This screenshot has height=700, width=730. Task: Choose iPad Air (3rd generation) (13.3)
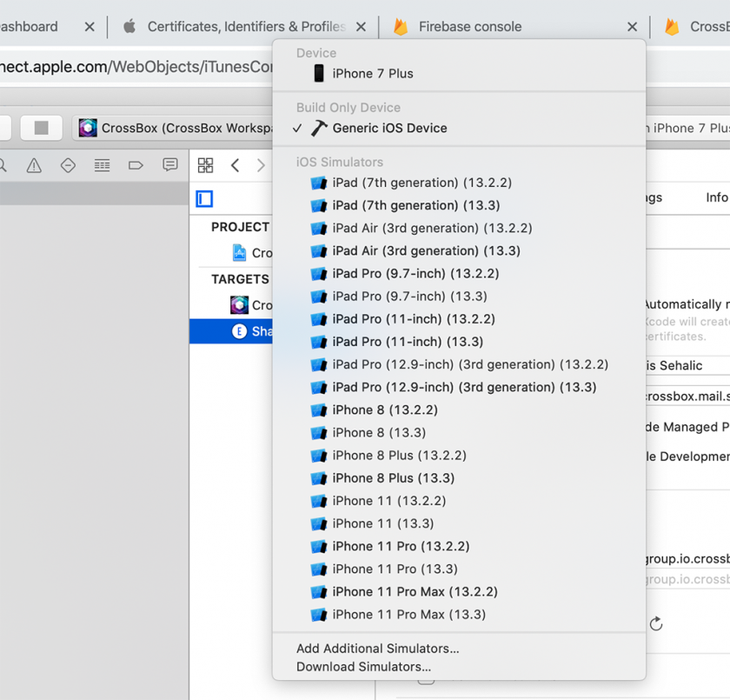click(459, 251)
